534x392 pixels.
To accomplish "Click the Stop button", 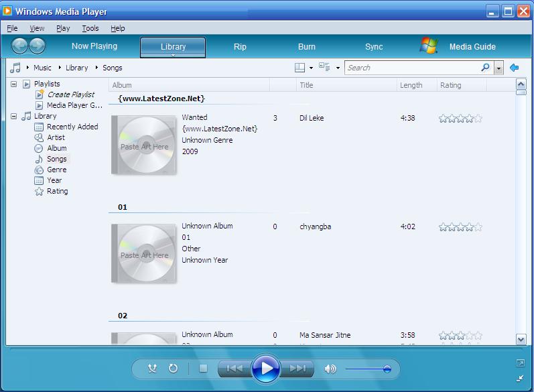I will coord(203,368).
